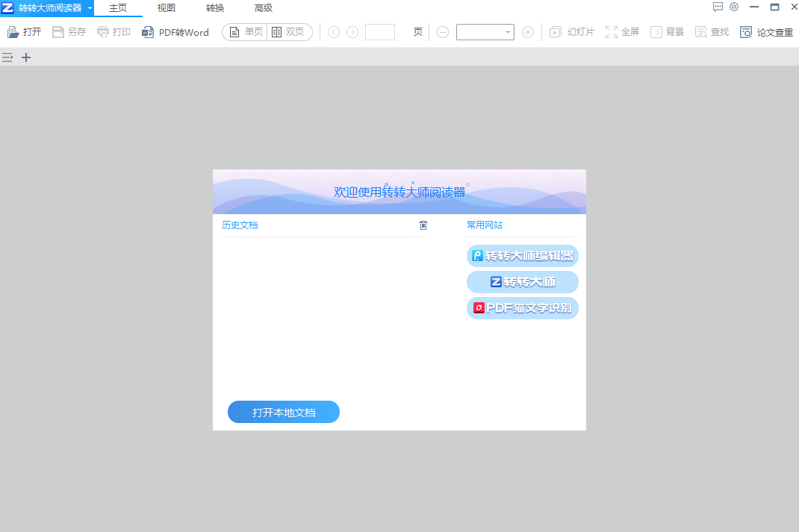Image resolution: width=799 pixels, height=532 pixels.
Task: Go to the previous page arrow
Action: point(333,32)
